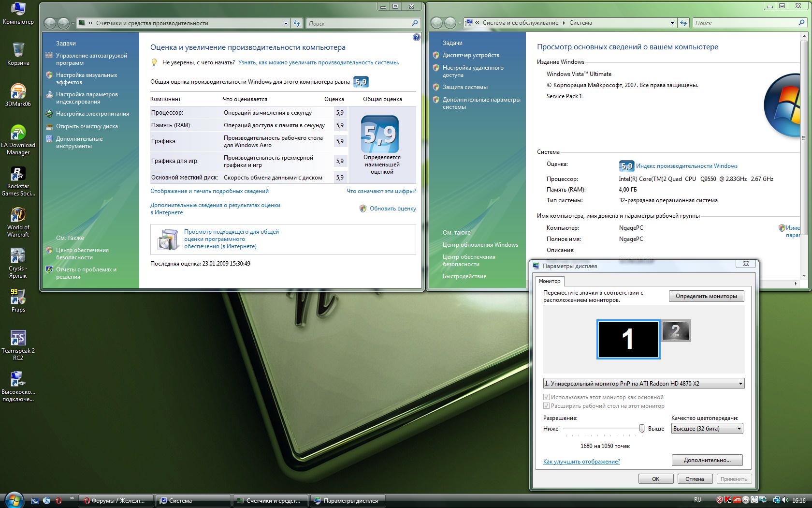The width and height of the screenshot is (812, 508).
Task: Click the RU language indicator in tray
Action: pyautogui.click(x=697, y=500)
